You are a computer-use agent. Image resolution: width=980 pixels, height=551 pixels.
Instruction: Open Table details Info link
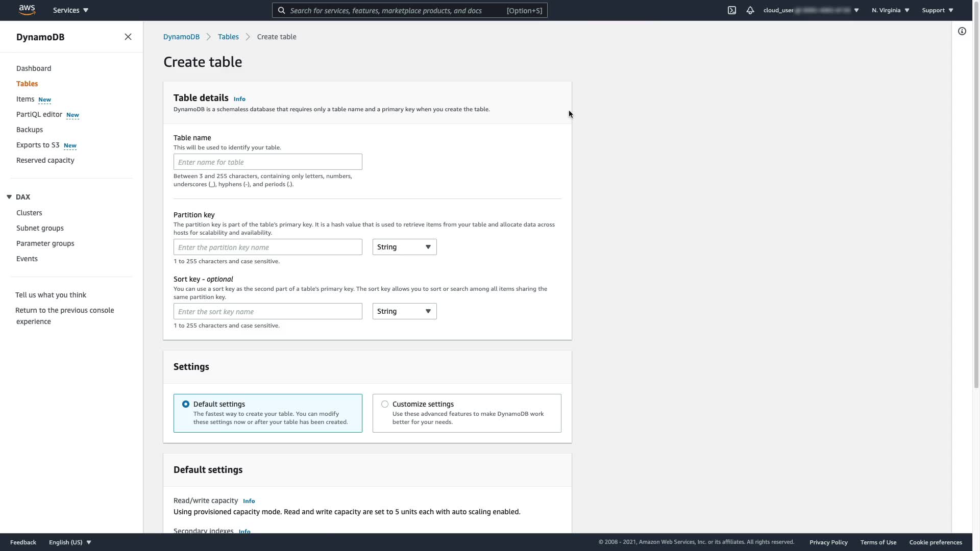(239, 99)
